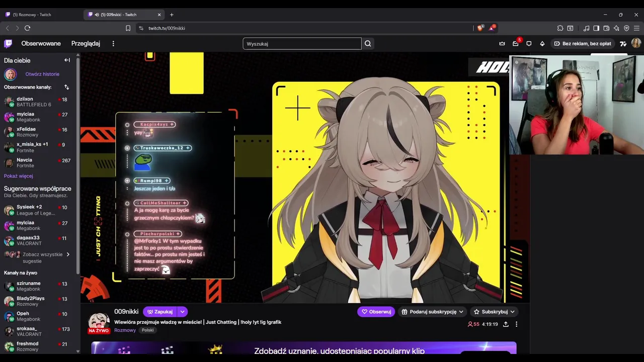Open the 7TV extension icon

pyautogui.click(x=623, y=44)
